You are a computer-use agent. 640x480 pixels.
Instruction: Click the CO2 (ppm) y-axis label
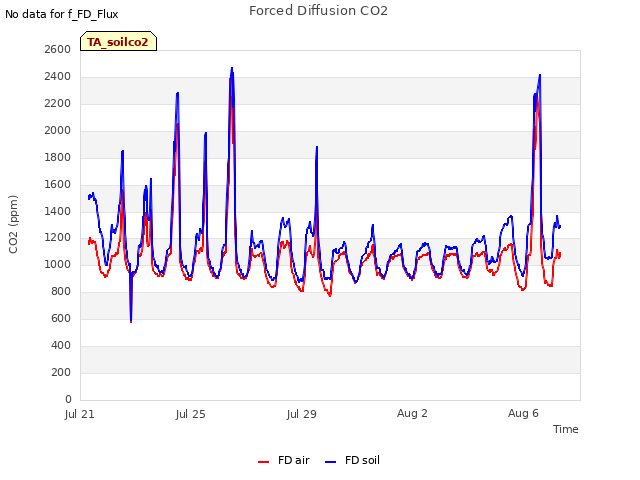13,224
